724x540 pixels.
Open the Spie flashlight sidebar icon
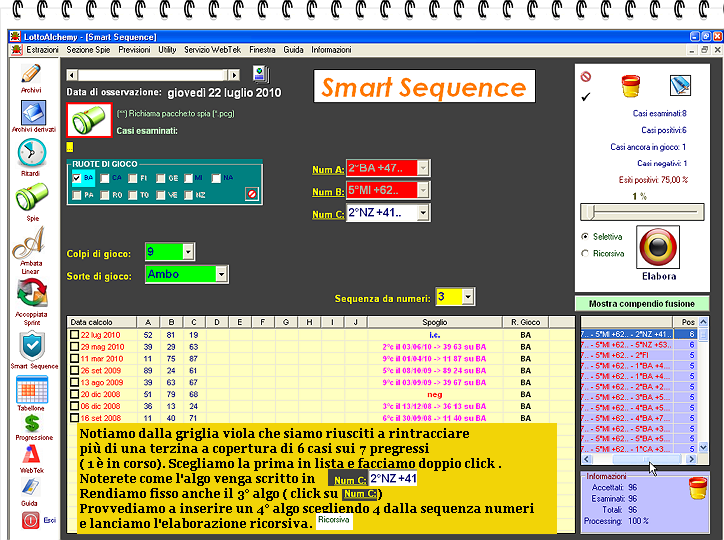coord(31,197)
